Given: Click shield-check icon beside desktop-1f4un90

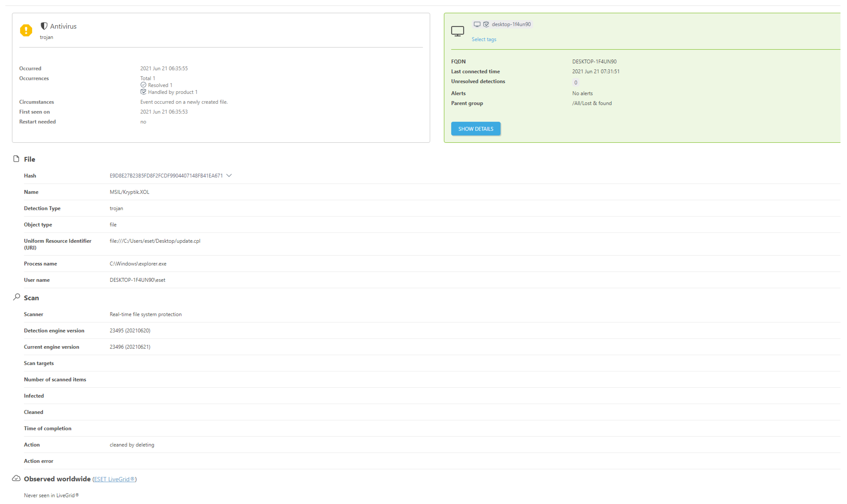Looking at the screenshot, I should click(486, 24).
